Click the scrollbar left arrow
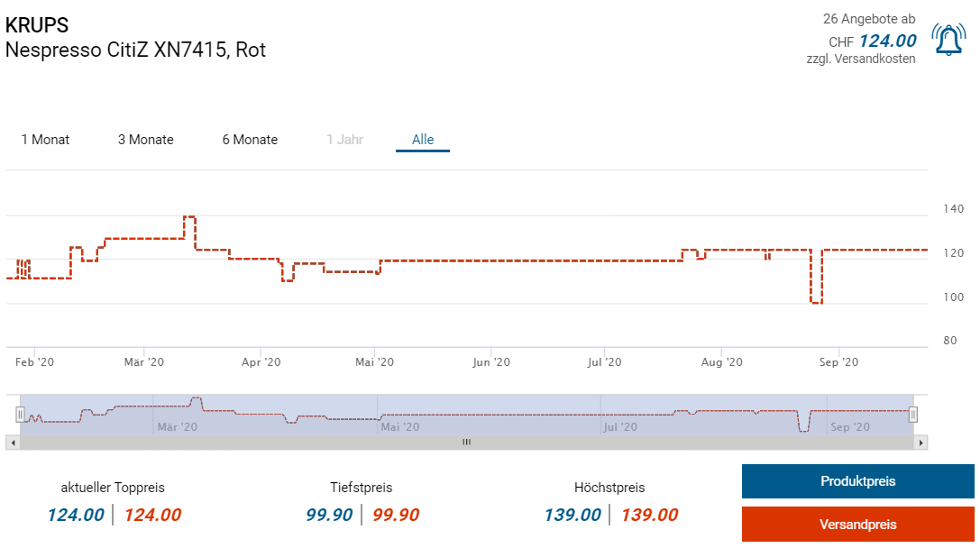 coord(12,443)
